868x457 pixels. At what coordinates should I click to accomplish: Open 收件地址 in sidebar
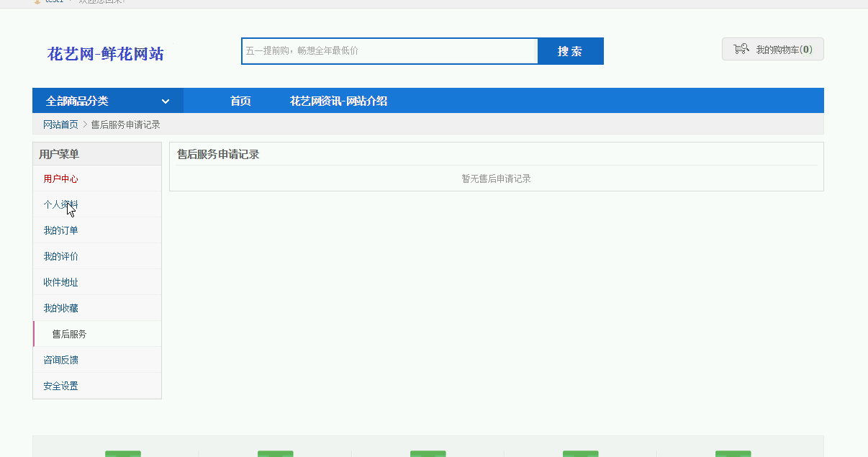(60, 282)
